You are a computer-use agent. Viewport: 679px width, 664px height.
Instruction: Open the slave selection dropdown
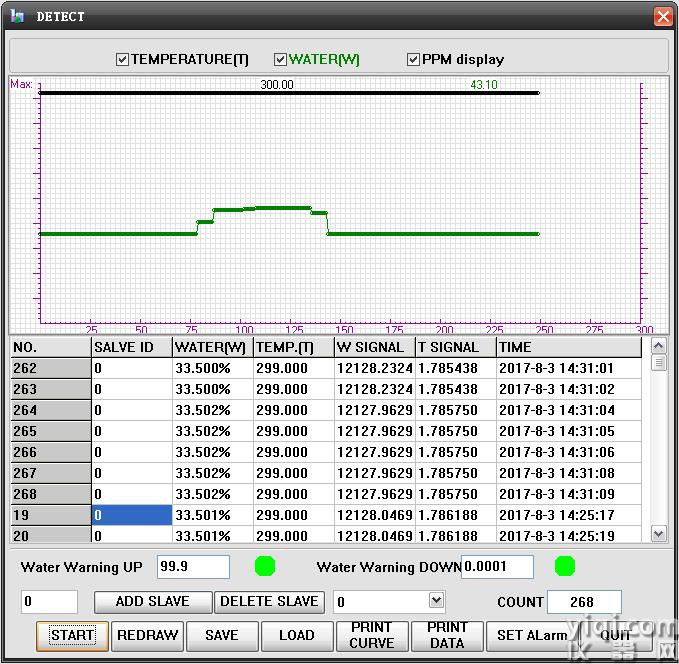pyautogui.click(x=436, y=601)
